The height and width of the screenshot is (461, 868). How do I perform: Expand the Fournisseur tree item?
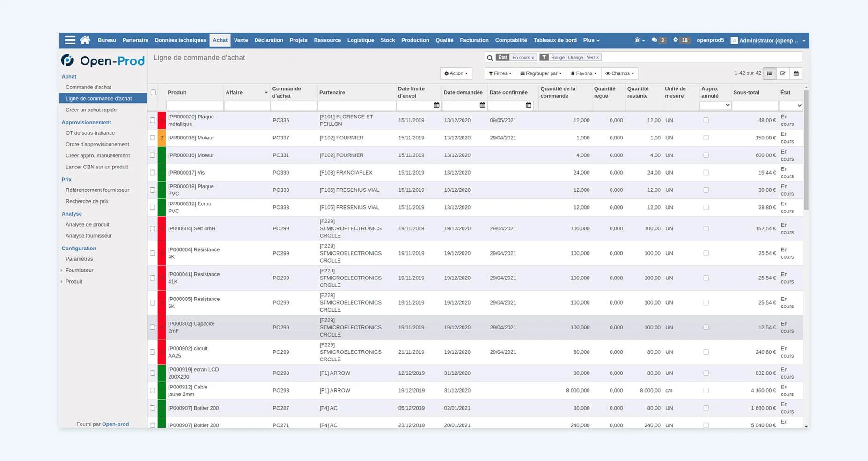click(61, 270)
